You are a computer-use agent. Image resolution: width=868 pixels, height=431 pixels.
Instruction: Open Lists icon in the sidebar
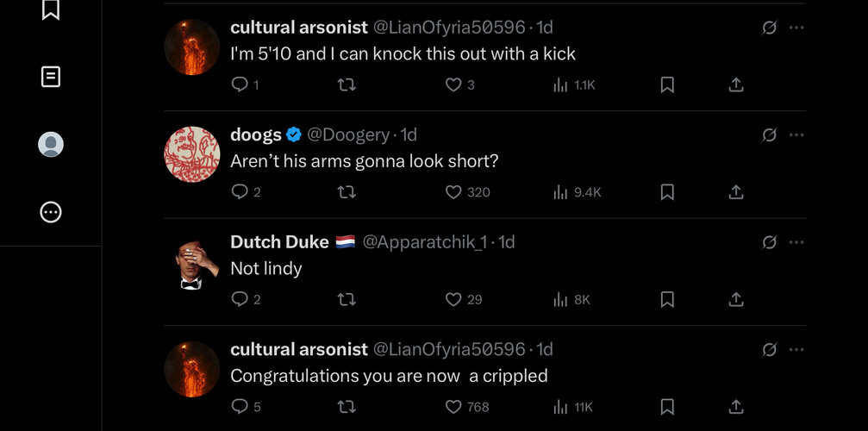(50, 77)
